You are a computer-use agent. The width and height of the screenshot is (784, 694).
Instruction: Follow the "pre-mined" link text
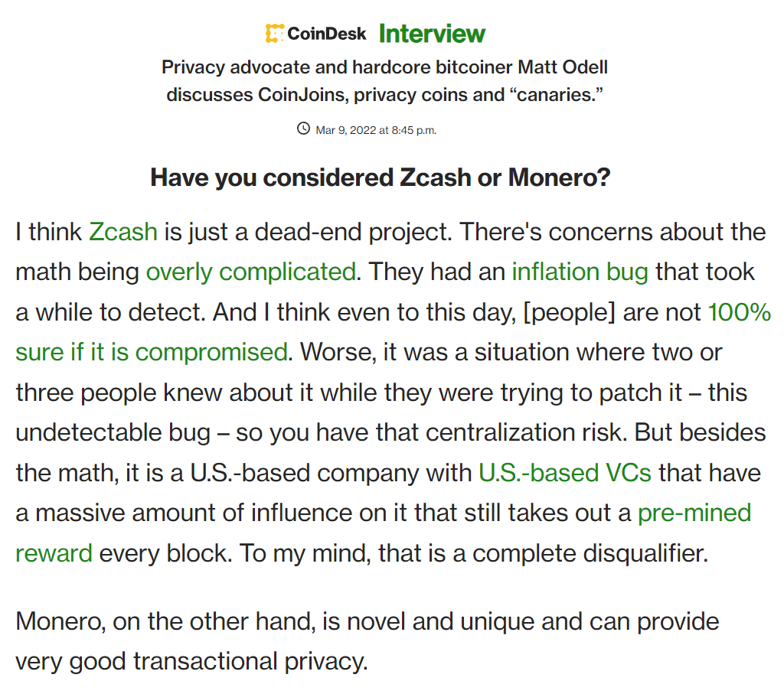(x=694, y=513)
